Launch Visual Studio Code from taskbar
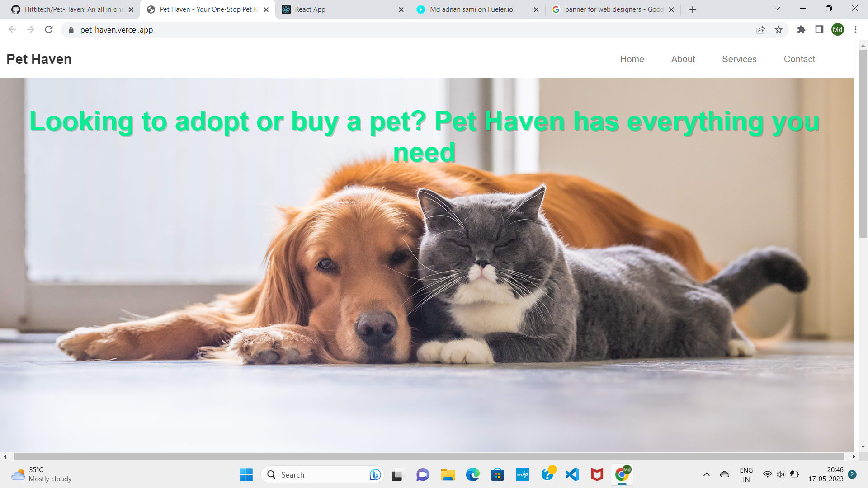 (572, 474)
